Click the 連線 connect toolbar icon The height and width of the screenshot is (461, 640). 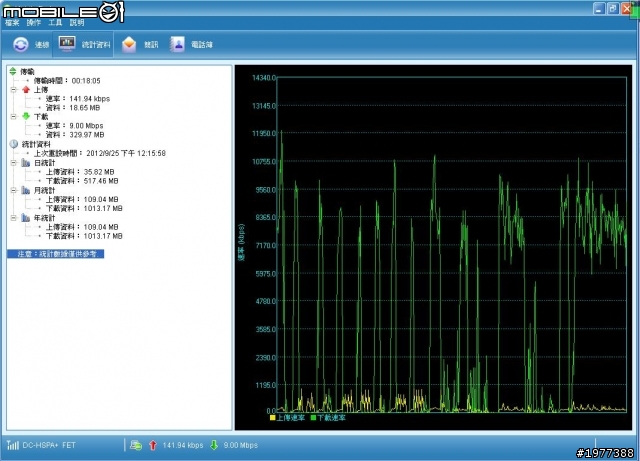(20, 44)
